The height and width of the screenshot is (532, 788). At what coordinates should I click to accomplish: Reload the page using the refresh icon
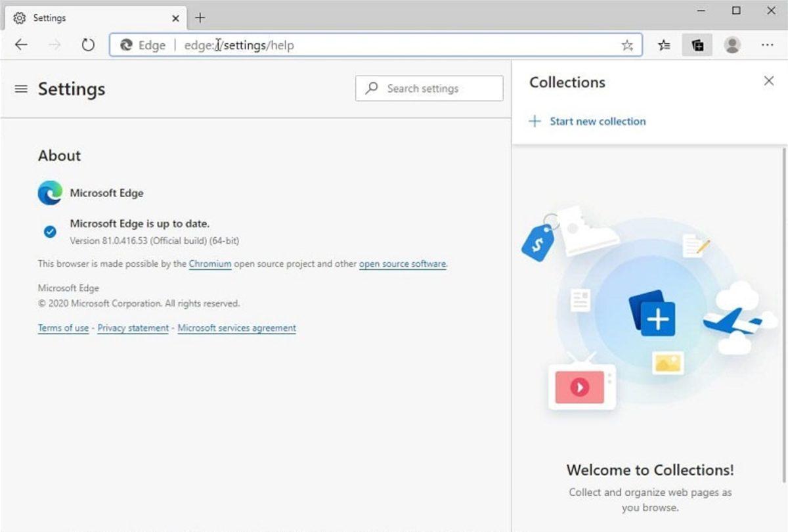coord(88,45)
